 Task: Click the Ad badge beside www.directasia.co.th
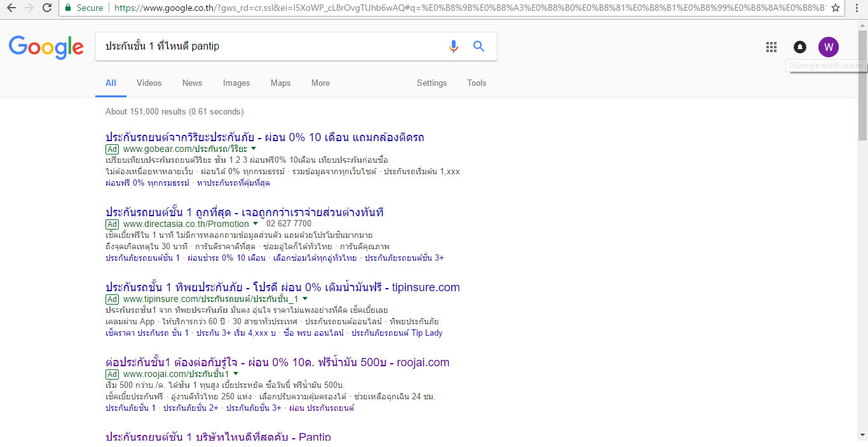click(x=112, y=224)
